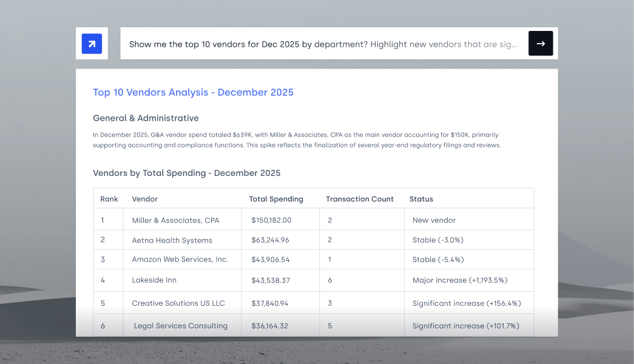Viewport: 634px width, 364px height.
Task: Click the Total Spending column header
Action: pos(276,199)
